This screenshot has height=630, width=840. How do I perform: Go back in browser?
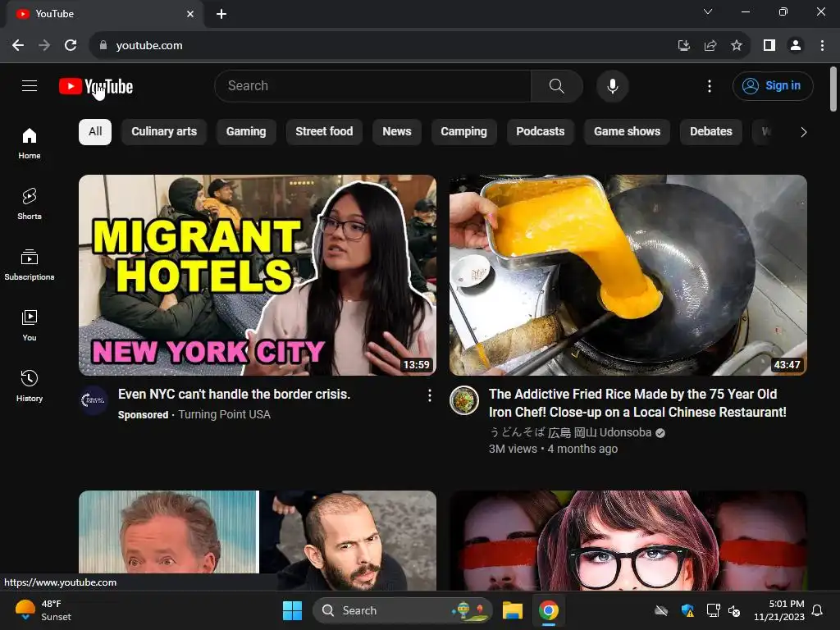click(18, 46)
